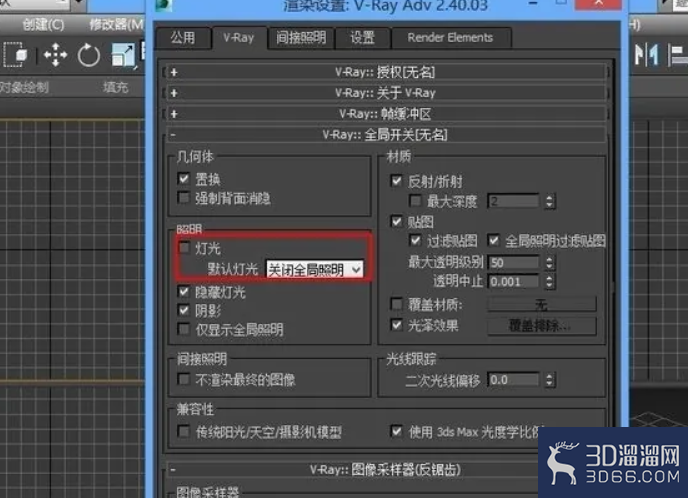Collapse the V-Ray:: 图像采样器 rollout
The width and height of the screenshot is (688, 498).
tap(385, 470)
